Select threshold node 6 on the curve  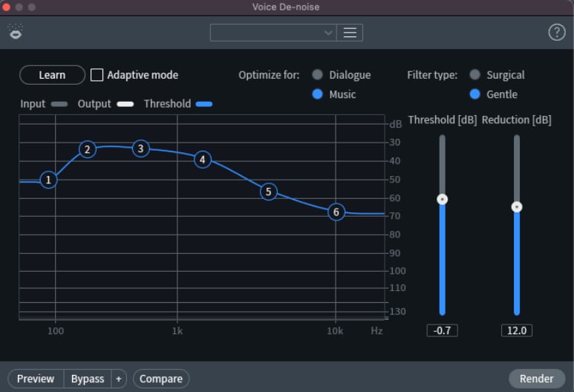[336, 212]
